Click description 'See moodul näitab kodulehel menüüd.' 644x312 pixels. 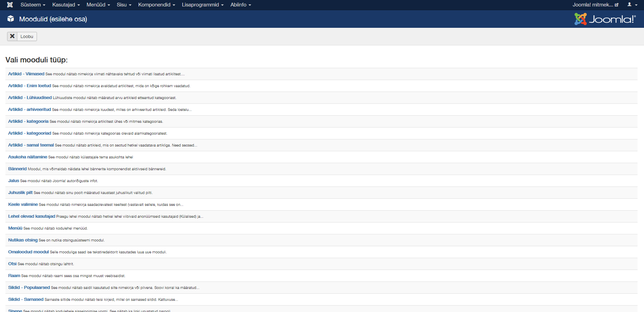pos(56,229)
